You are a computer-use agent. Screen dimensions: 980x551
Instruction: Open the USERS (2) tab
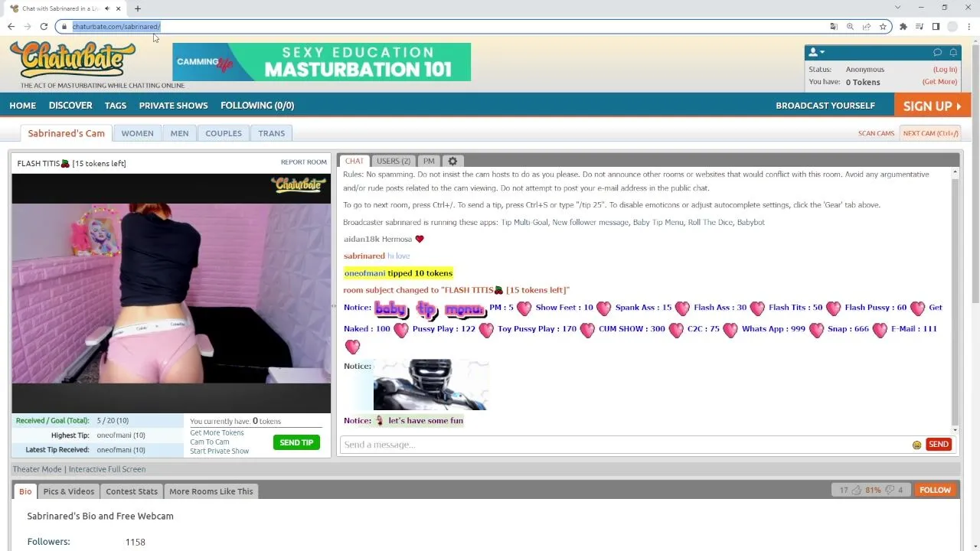coord(394,161)
